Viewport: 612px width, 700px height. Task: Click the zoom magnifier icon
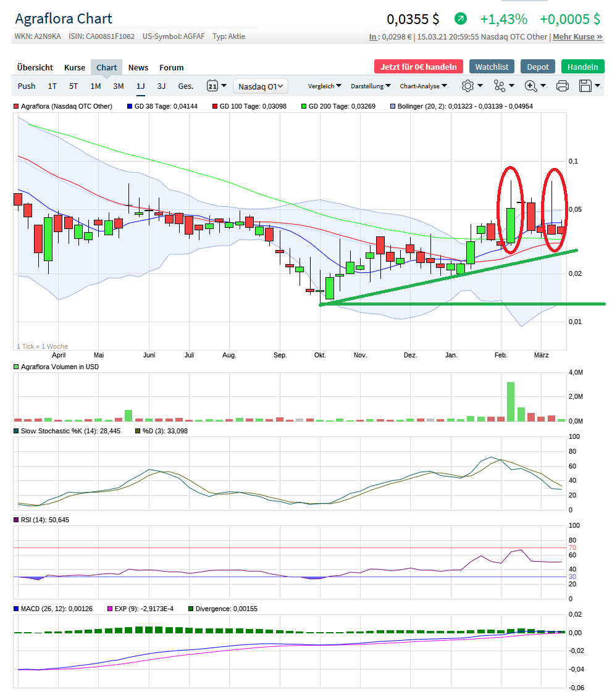pyautogui.click(x=531, y=86)
